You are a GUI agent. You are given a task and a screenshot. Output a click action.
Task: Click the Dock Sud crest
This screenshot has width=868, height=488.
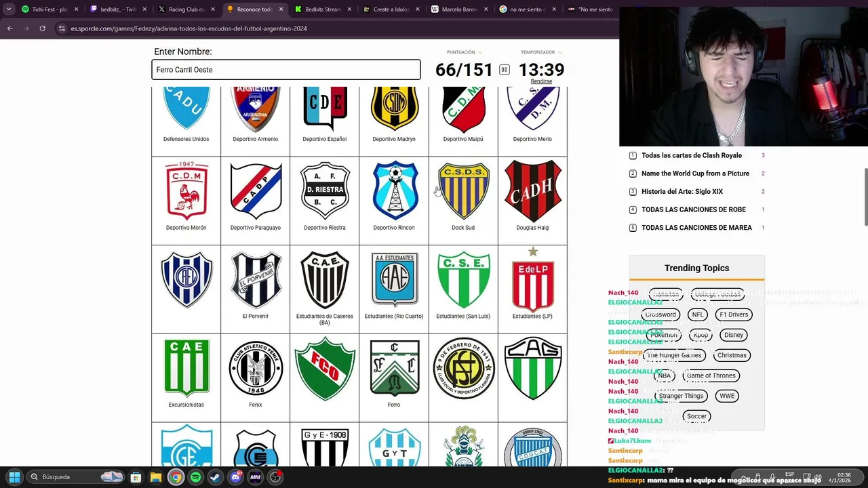463,190
